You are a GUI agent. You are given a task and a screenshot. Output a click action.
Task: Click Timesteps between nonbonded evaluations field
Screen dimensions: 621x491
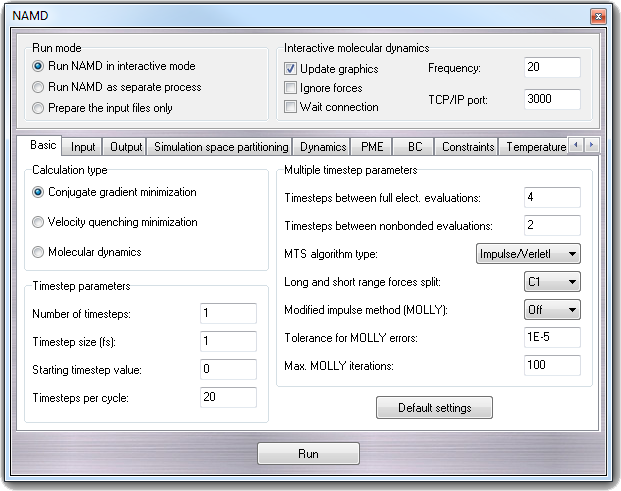pyautogui.click(x=552, y=225)
